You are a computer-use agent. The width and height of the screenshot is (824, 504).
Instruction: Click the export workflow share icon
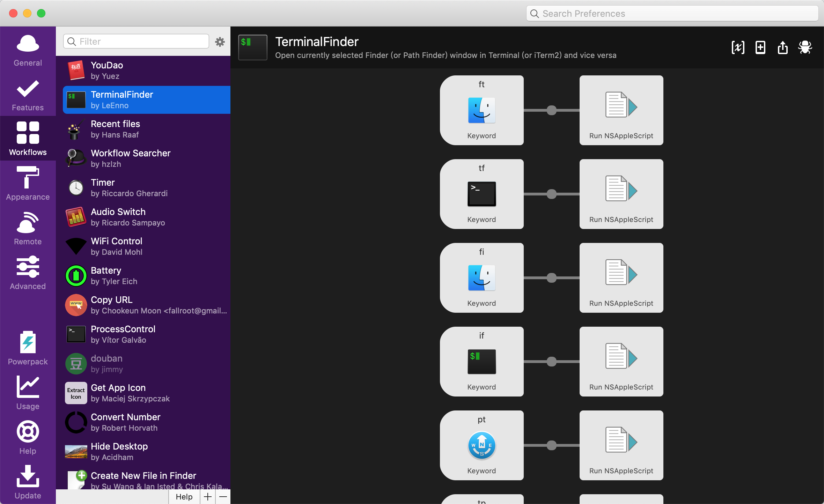[782, 47]
